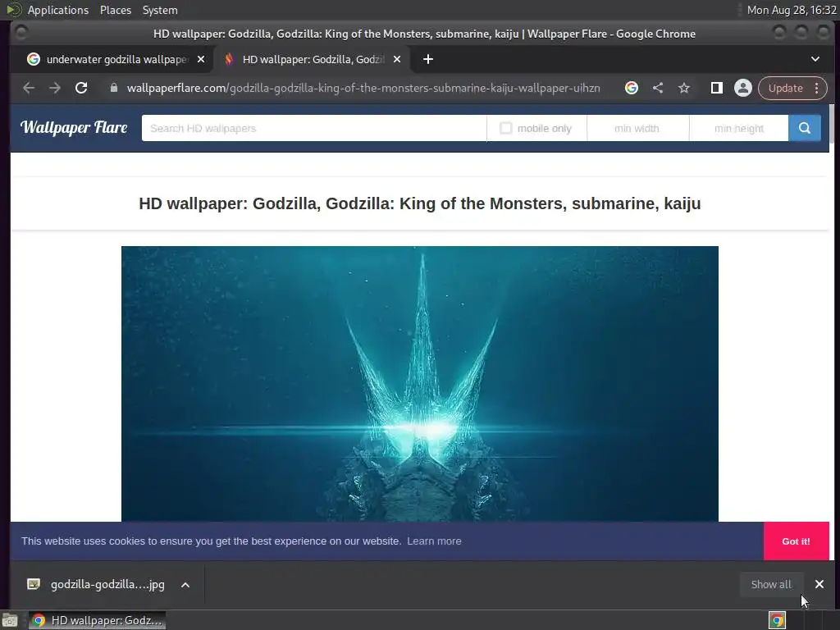Close the downloads bar
Viewport: 840px width, 630px height.
pos(819,584)
